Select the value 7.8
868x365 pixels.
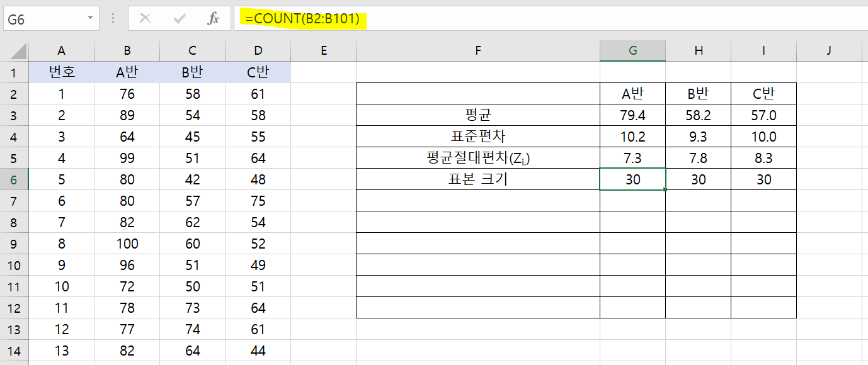click(x=699, y=158)
